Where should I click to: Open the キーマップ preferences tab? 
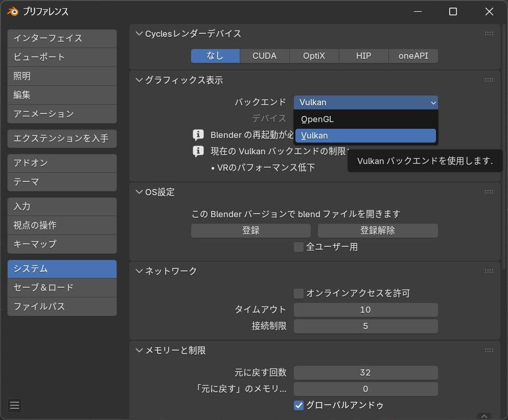(62, 244)
